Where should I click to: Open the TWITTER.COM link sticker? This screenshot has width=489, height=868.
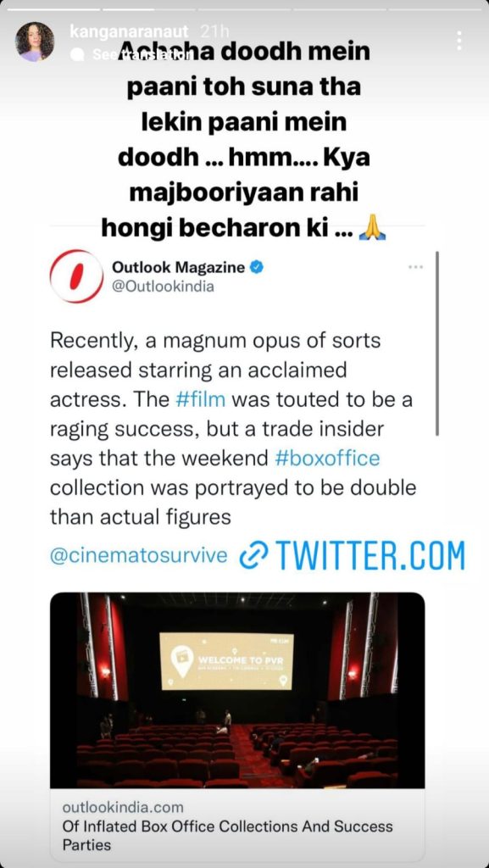[353, 555]
